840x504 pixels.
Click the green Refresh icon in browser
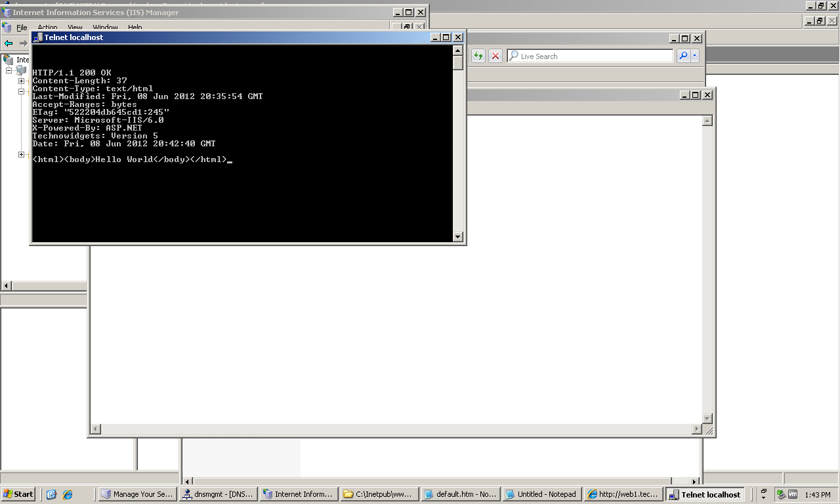[478, 56]
